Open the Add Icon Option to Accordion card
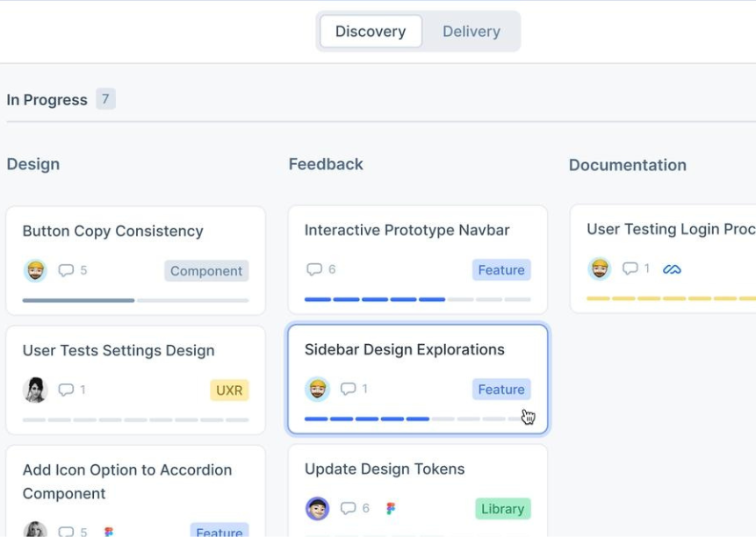 click(x=127, y=482)
